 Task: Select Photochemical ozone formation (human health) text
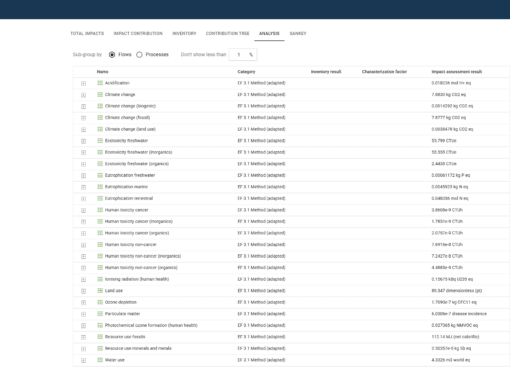pyautogui.click(x=151, y=325)
